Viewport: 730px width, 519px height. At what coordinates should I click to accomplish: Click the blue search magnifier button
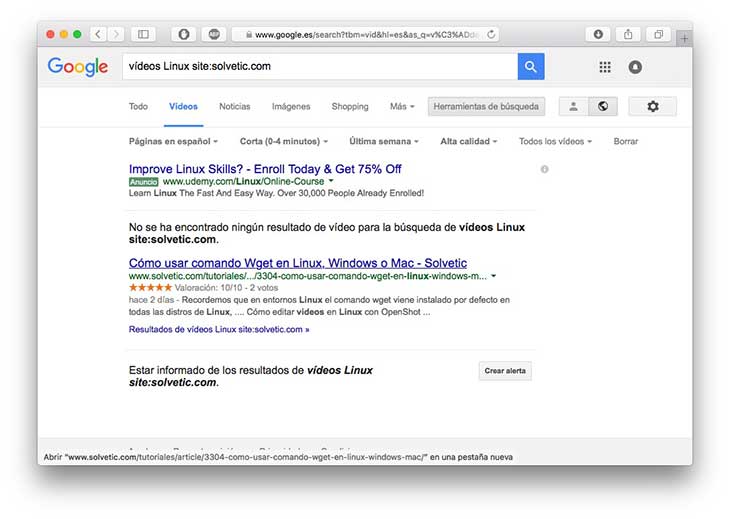pos(531,67)
